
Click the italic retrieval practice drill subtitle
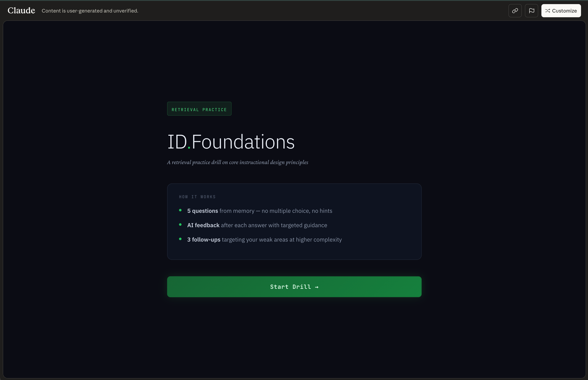click(238, 162)
